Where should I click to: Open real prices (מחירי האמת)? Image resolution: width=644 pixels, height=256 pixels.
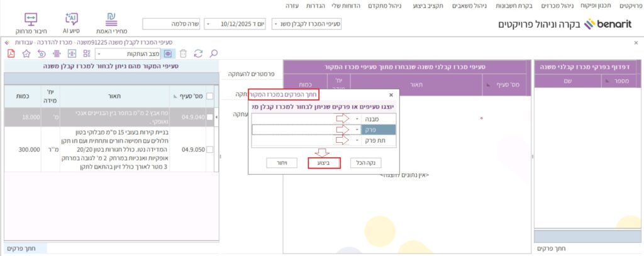coord(112,22)
